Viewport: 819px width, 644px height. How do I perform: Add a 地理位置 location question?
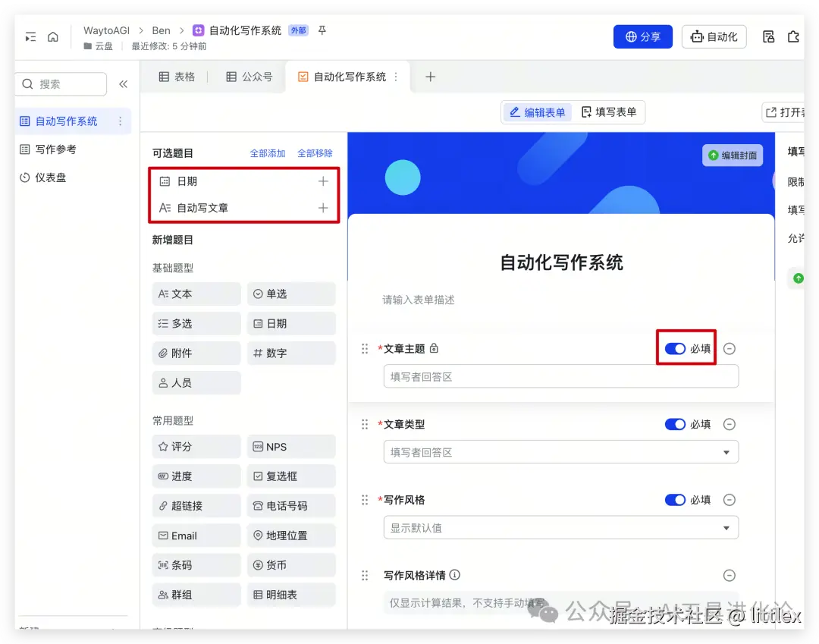click(290, 536)
